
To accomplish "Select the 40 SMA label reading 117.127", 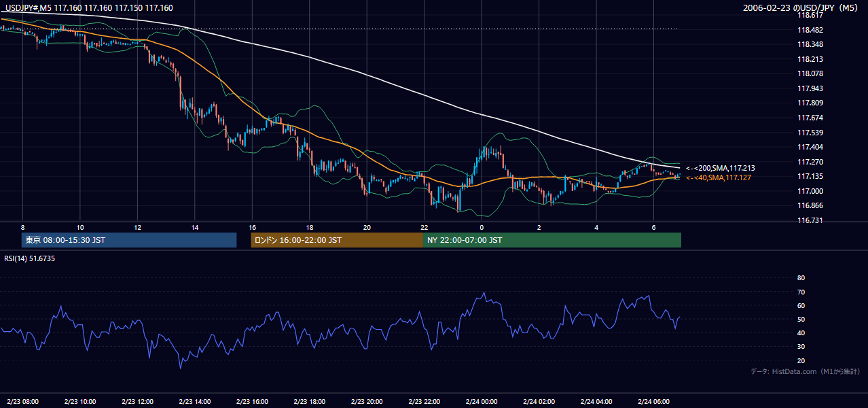I will point(719,177).
